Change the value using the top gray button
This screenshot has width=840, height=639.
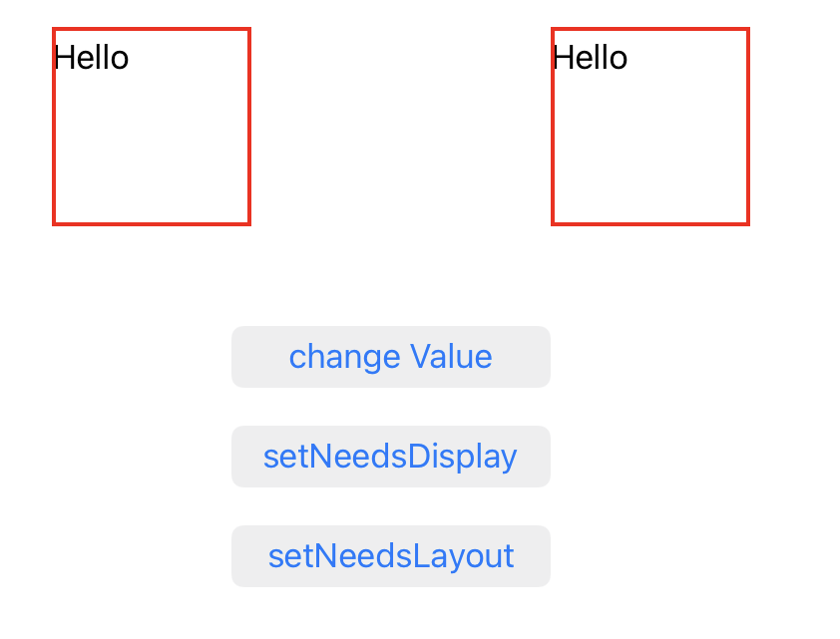[x=390, y=357]
